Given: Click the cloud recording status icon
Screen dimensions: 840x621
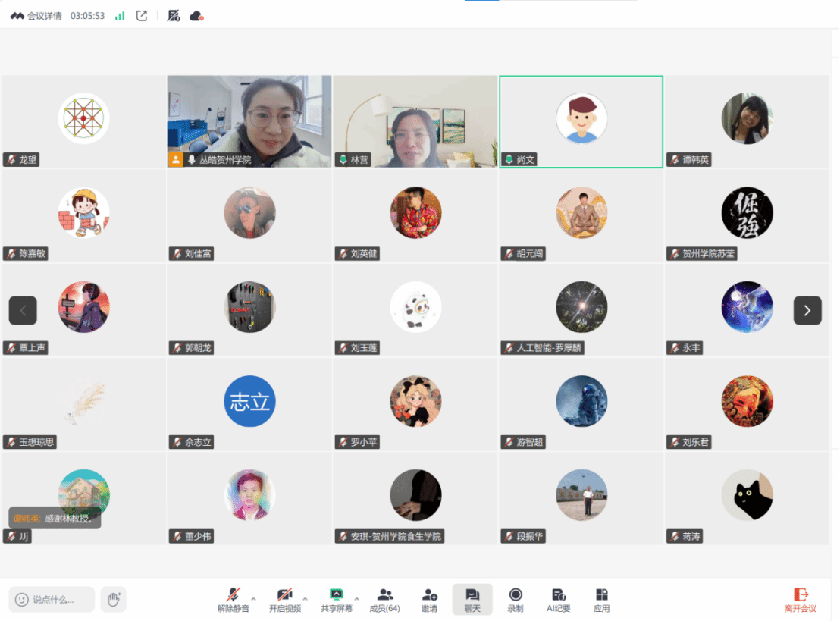Looking at the screenshot, I should point(196,16).
